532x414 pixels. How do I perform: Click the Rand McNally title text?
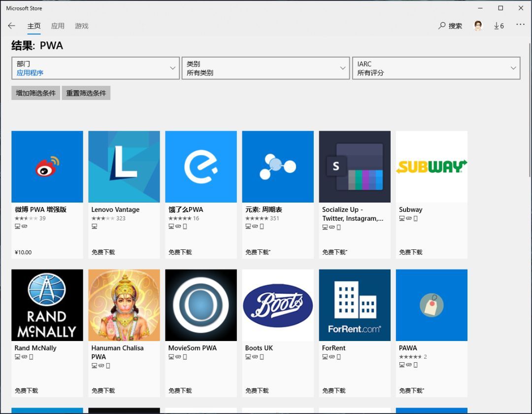tap(35, 348)
